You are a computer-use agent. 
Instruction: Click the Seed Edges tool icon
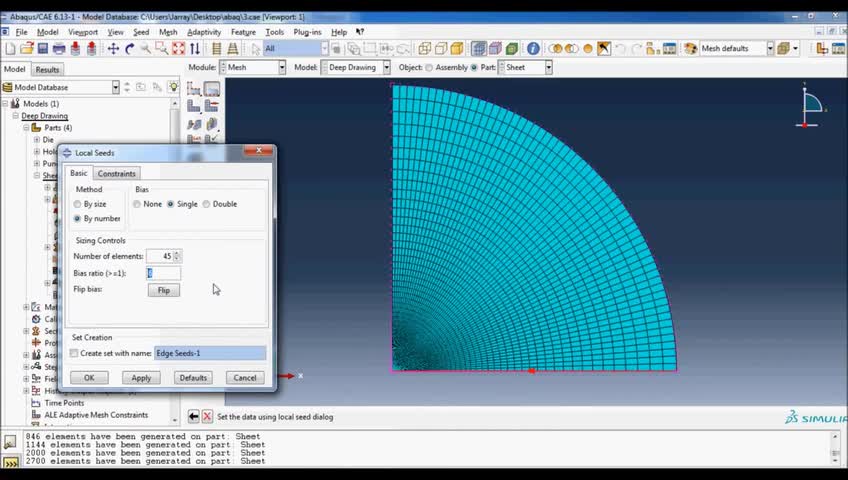point(211,89)
